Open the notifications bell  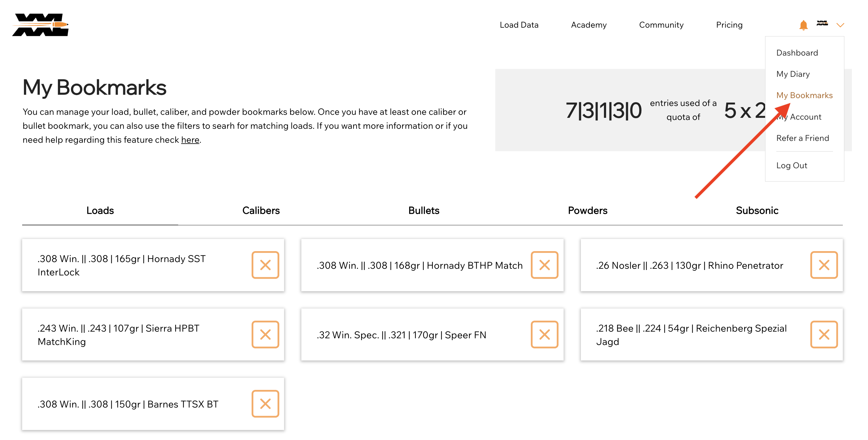tap(803, 25)
